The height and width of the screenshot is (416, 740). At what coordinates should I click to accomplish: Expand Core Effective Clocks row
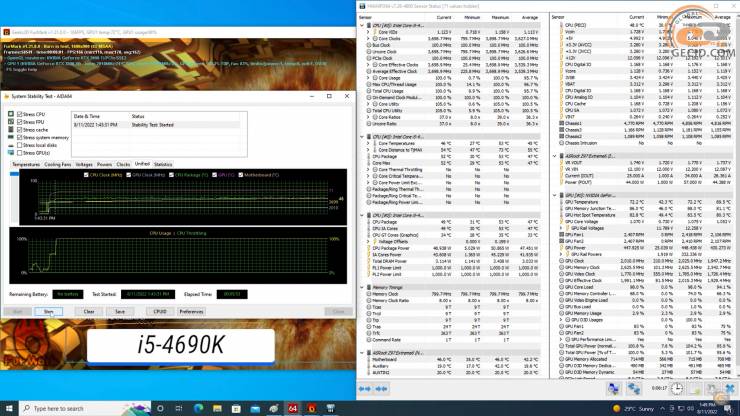coord(368,65)
